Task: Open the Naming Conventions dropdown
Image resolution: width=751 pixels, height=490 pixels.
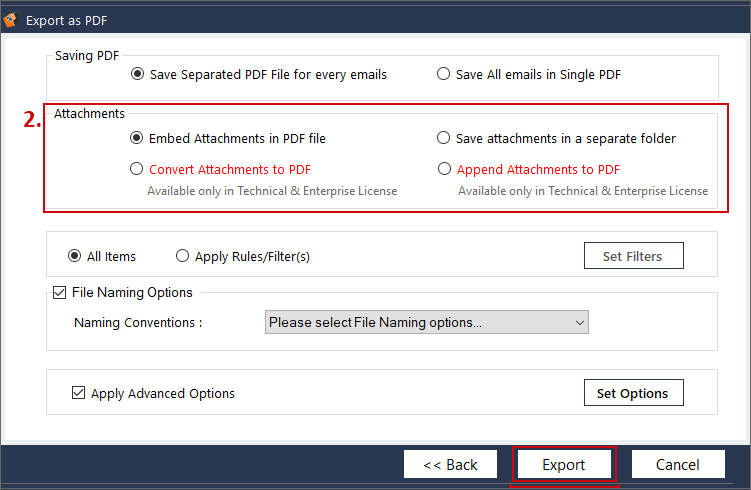Action: coord(427,322)
